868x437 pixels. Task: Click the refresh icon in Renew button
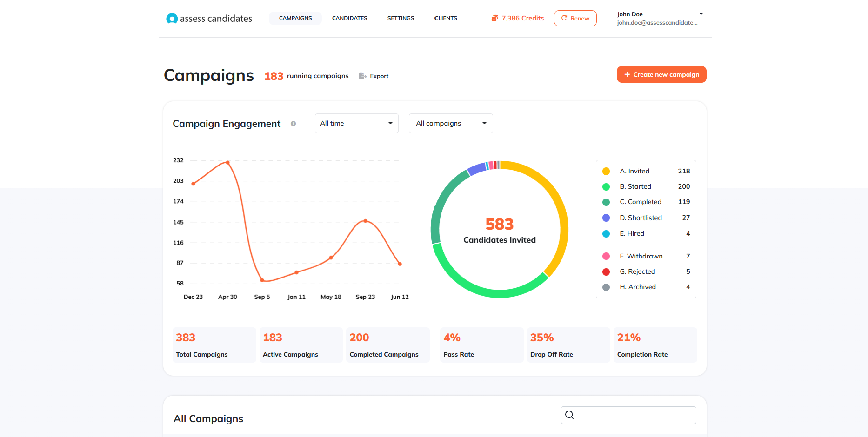(564, 18)
